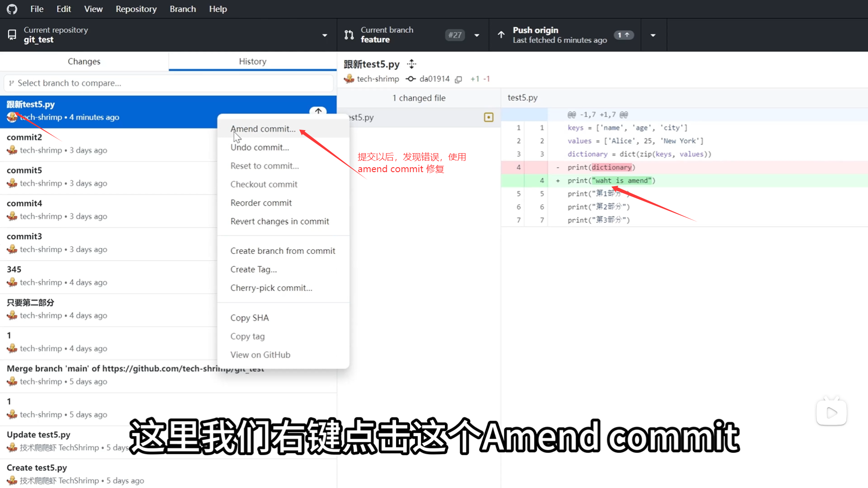This screenshot has width=868, height=488.
Task: Click View on GitHub option
Action: (260, 355)
